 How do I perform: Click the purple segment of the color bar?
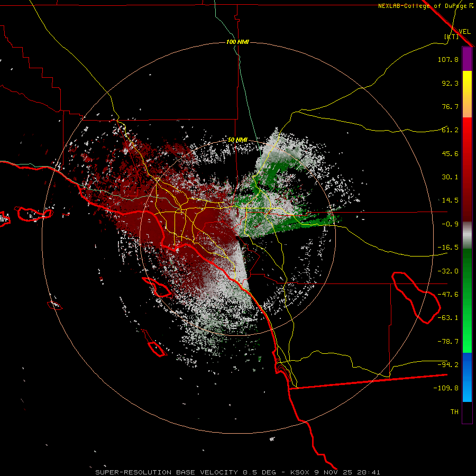click(467, 59)
